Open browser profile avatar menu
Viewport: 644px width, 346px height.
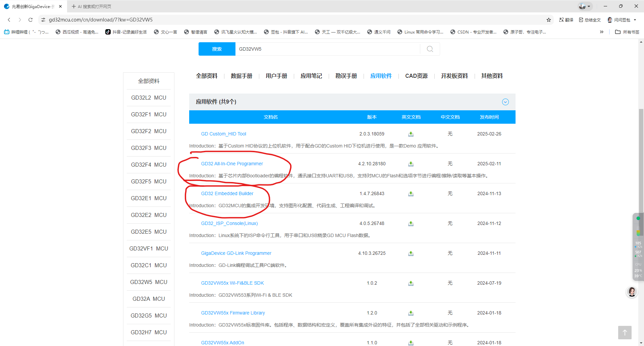pyautogui.click(x=585, y=6)
